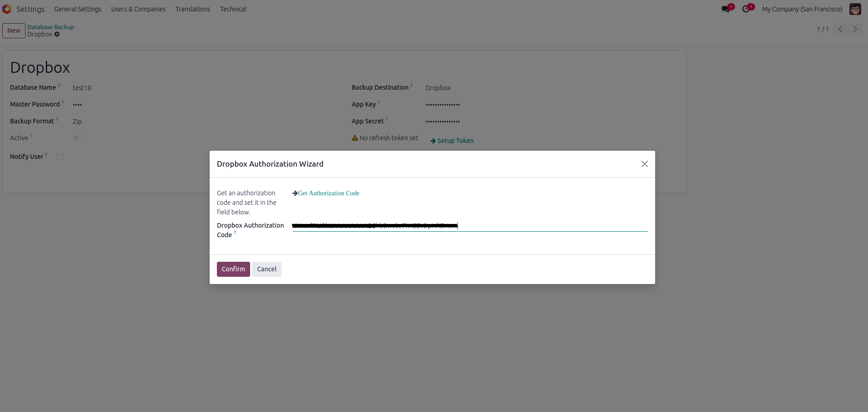Follow the Get Authorization Code link
This screenshot has width=868, height=412.
click(329, 193)
